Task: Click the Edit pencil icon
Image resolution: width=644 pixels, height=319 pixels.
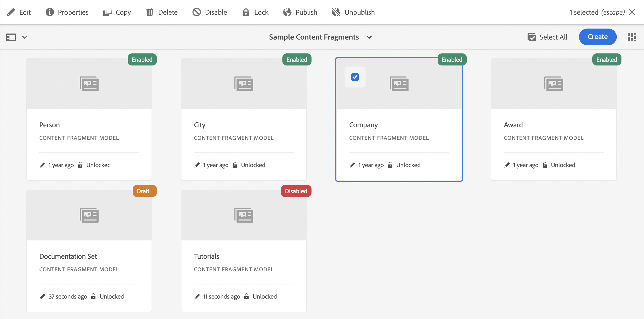Action: point(11,12)
